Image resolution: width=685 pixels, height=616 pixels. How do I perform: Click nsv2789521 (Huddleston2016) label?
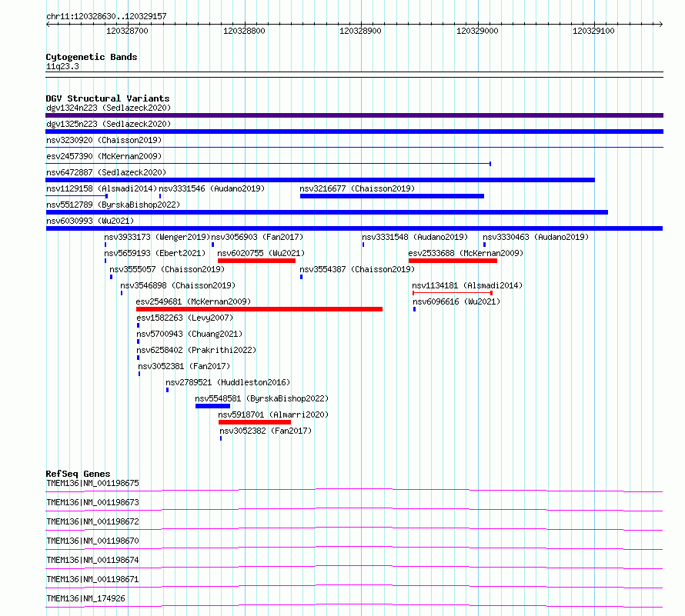tap(228, 382)
